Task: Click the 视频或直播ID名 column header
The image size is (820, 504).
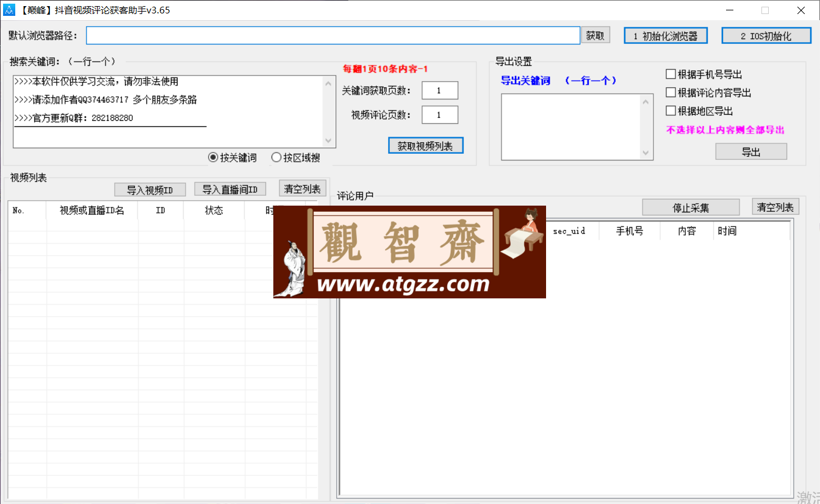Action: [x=92, y=211]
